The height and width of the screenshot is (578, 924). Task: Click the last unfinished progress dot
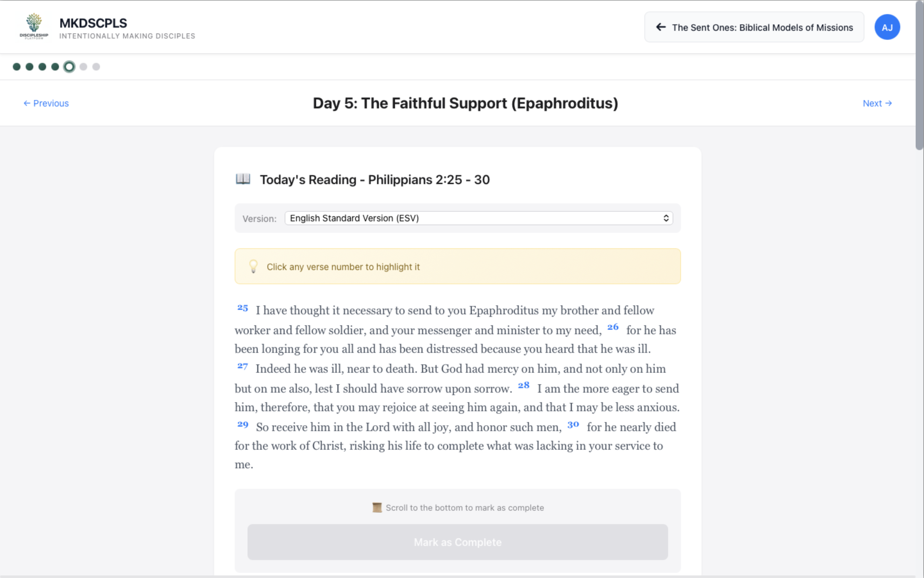(96, 66)
